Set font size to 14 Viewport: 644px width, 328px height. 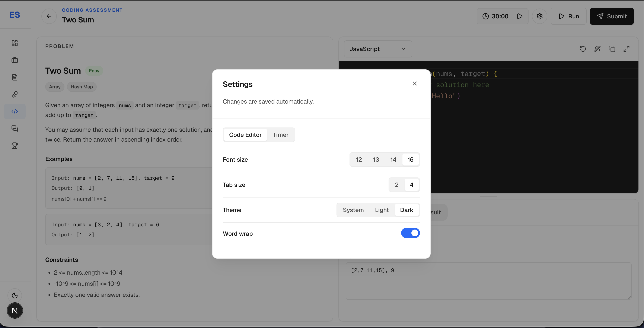[x=393, y=160]
